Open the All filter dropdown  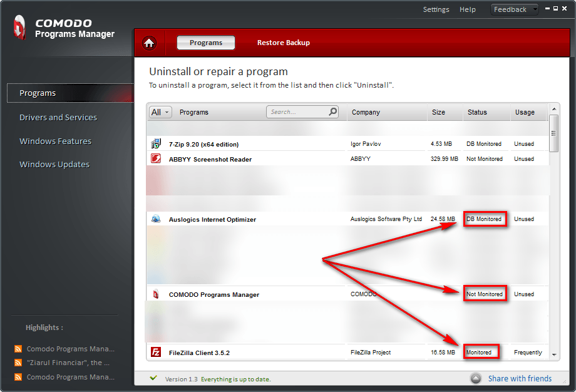click(x=160, y=112)
